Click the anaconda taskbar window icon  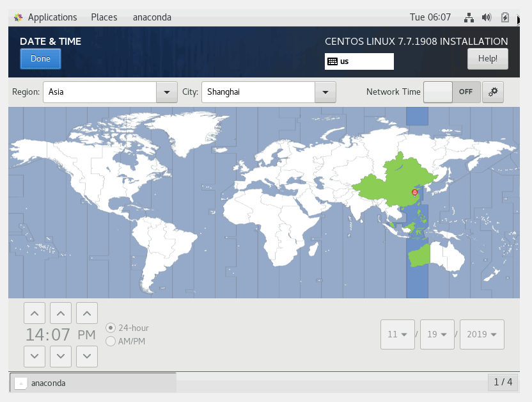coord(20,383)
